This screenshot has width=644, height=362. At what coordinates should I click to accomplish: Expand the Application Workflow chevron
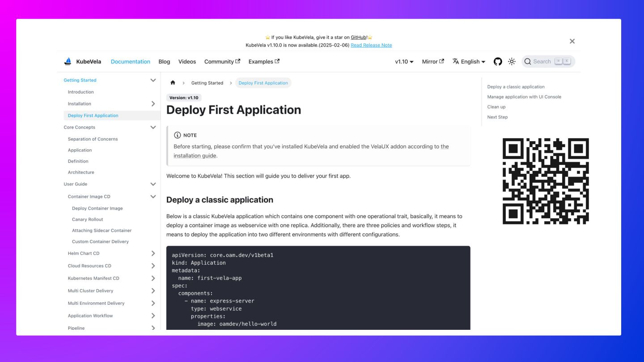pyautogui.click(x=153, y=316)
